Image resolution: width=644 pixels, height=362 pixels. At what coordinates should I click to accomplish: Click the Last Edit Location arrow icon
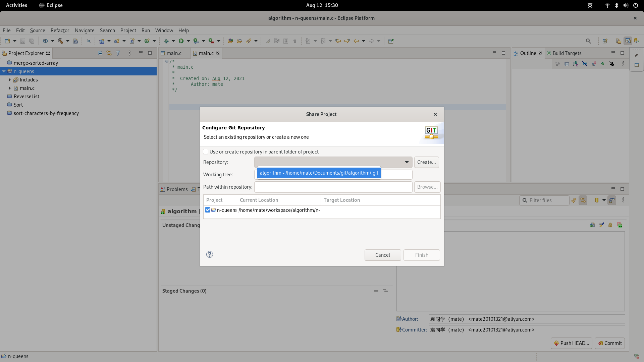(x=338, y=41)
